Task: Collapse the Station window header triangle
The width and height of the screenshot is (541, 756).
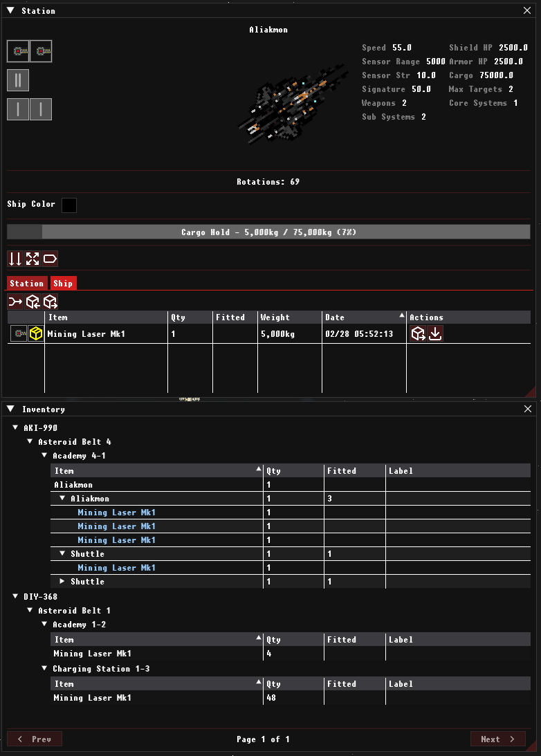Action: point(10,10)
